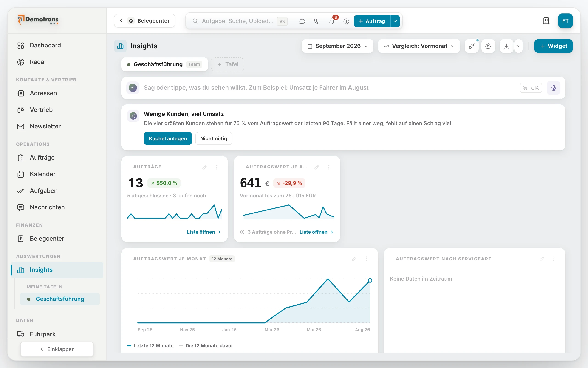Edit the Aufträge widget via pencil
Screen dimensions: 588x368
click(205, 167)
